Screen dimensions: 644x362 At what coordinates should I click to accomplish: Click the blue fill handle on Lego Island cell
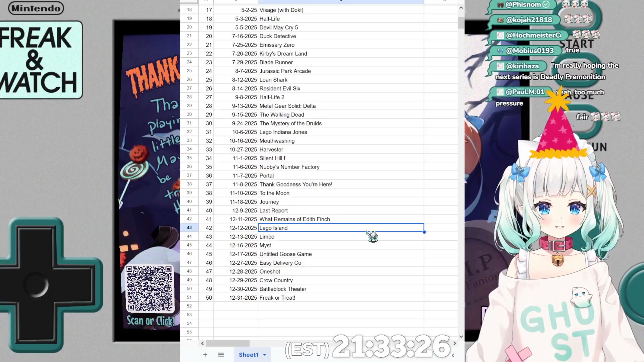pos(424,232)
